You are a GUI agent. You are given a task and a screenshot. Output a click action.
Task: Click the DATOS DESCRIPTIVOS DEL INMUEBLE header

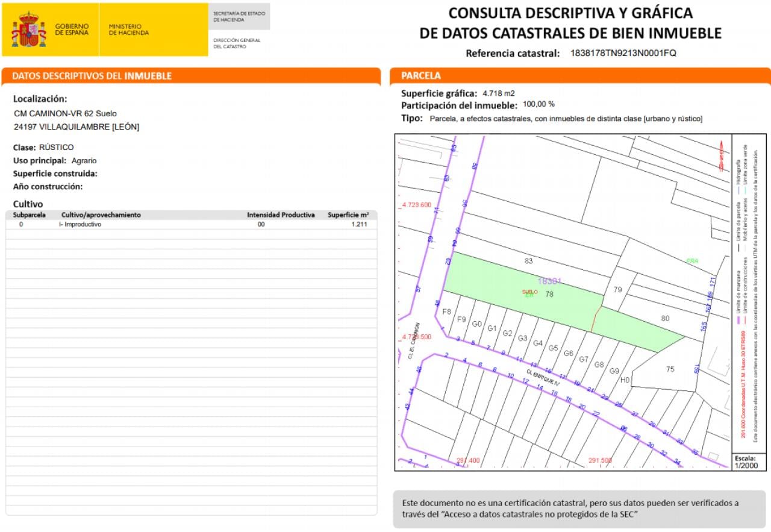[x=92, y=76]
